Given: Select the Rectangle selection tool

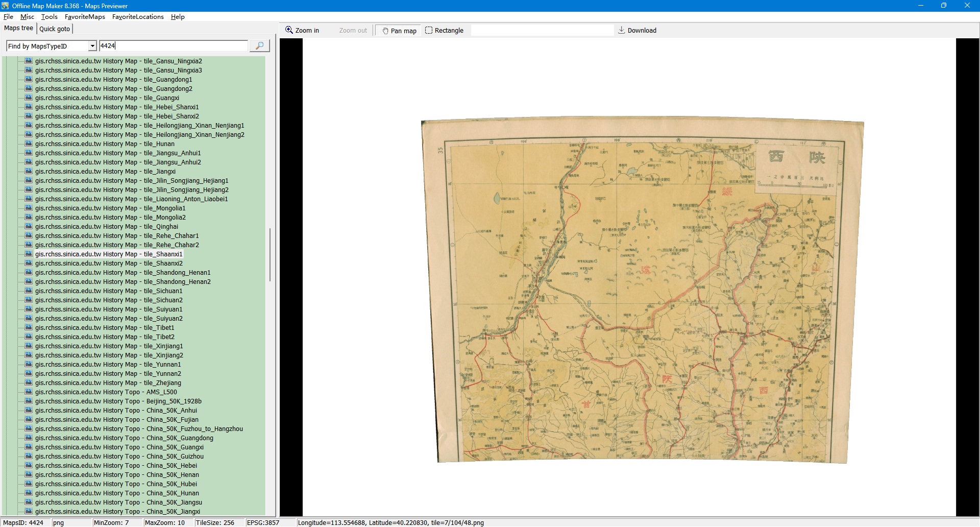Looking at the screenshot, I should tap(444, 31).
